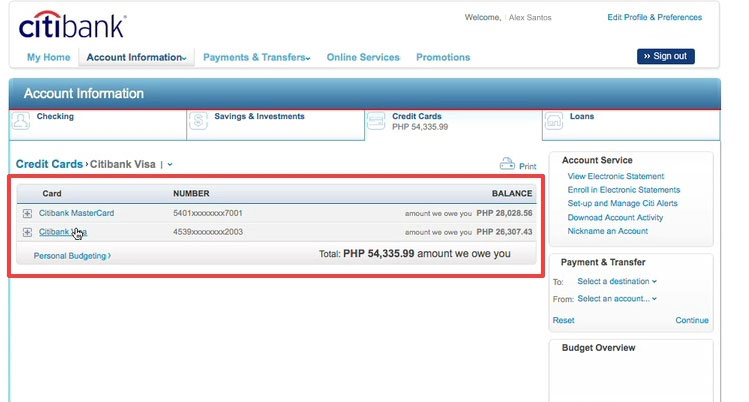
Task: Expand the Citibank Visa row
Action: pyautogui.click(x=27, y=232)
